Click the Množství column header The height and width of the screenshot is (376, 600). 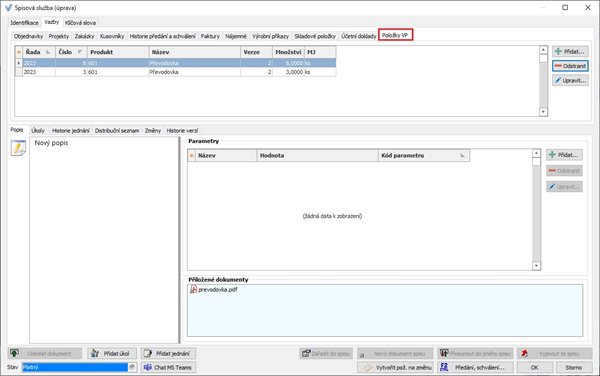coord(288,52)
